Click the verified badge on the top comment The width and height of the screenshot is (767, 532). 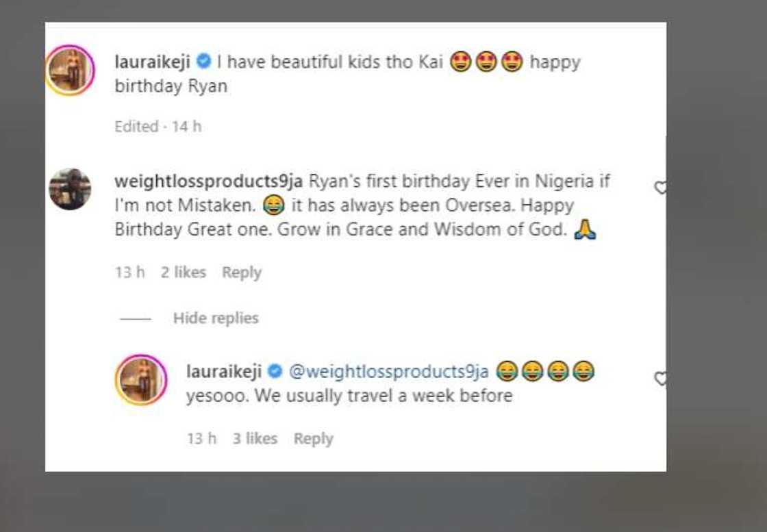pyautogui.click(x=203, y=62)
